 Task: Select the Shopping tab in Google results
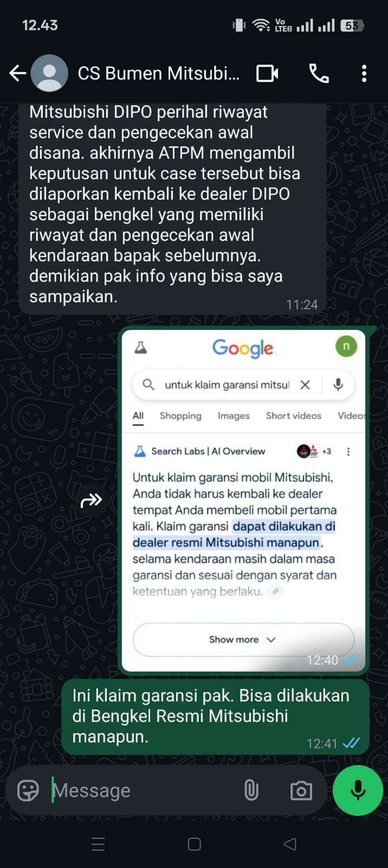pos(180,416)
